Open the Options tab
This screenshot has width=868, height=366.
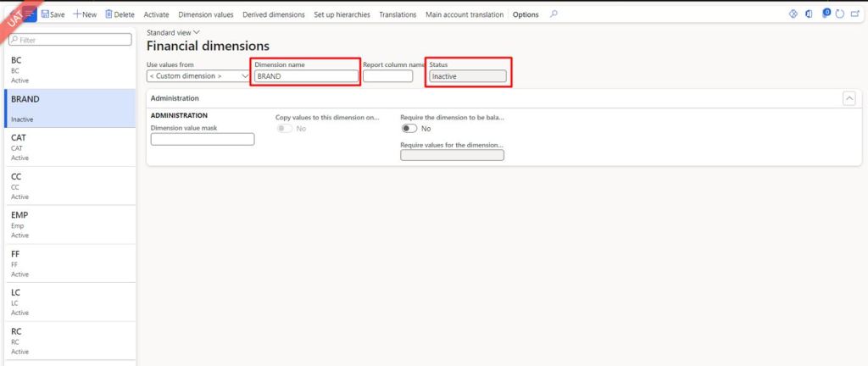click(526, 14)
